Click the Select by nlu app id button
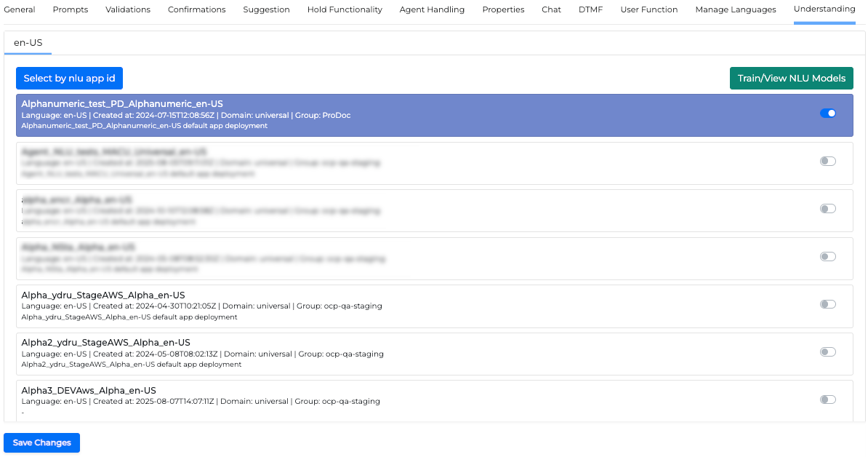Screen dimensions: 868x457 (69, 79)
